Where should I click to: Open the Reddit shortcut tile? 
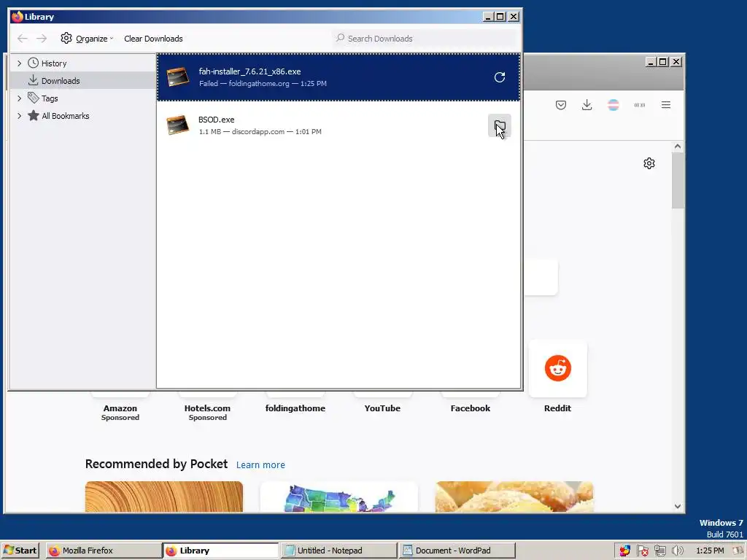pyautogui.click(x=558, y=368)
